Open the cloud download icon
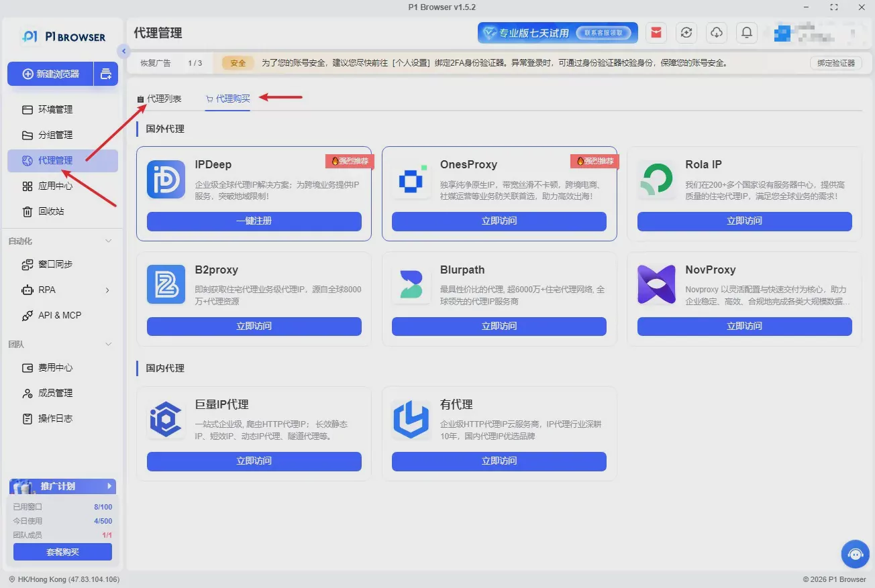The width and height of the screenshot is (875, 588). (716, 32)
